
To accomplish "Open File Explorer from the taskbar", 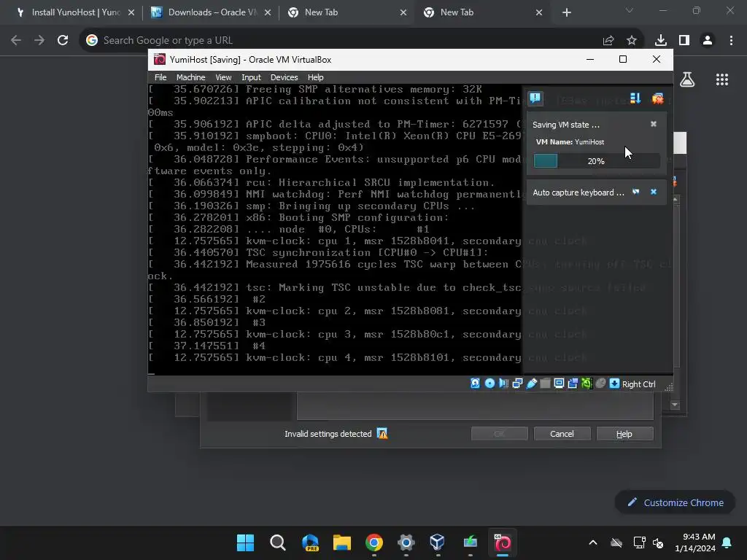I will click(341, 542).
